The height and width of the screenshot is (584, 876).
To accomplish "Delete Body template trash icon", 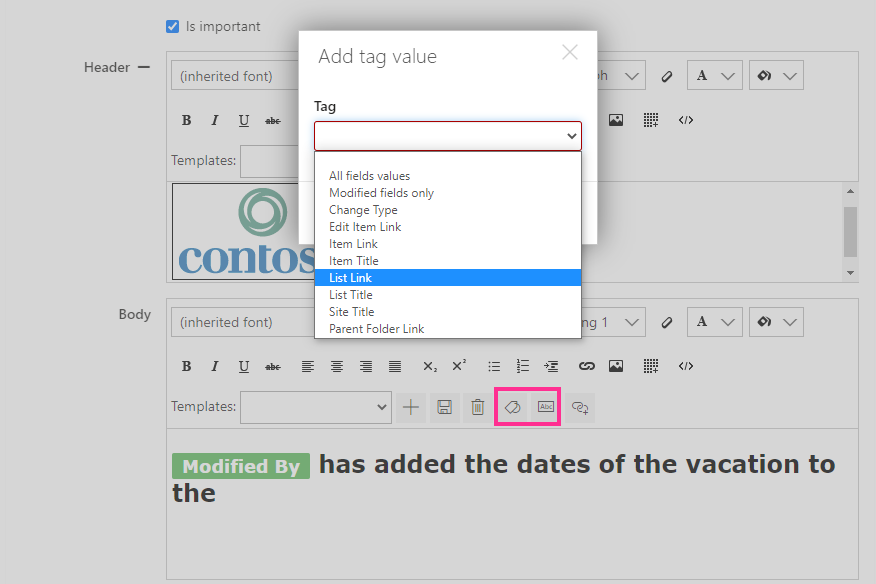I will coord(478,407).
